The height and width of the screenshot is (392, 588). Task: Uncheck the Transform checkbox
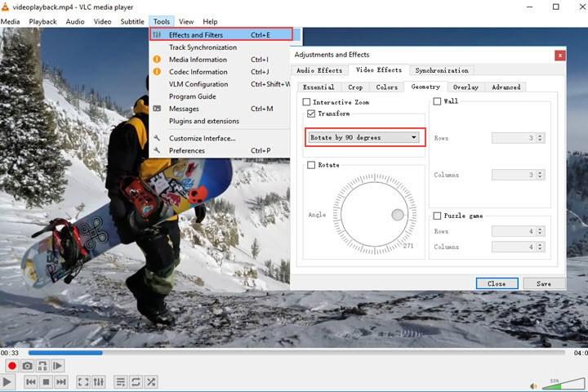coord(311,114)
